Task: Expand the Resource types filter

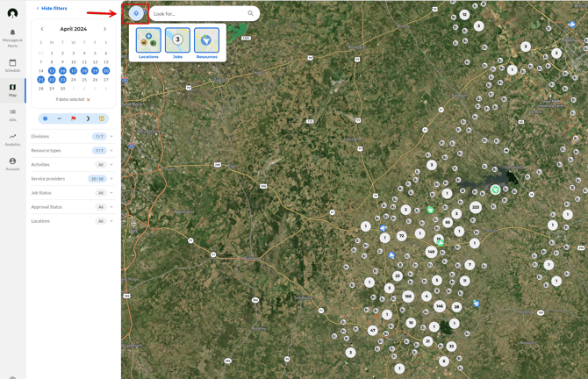Action: pyautogui.click(x=111, y=151)
